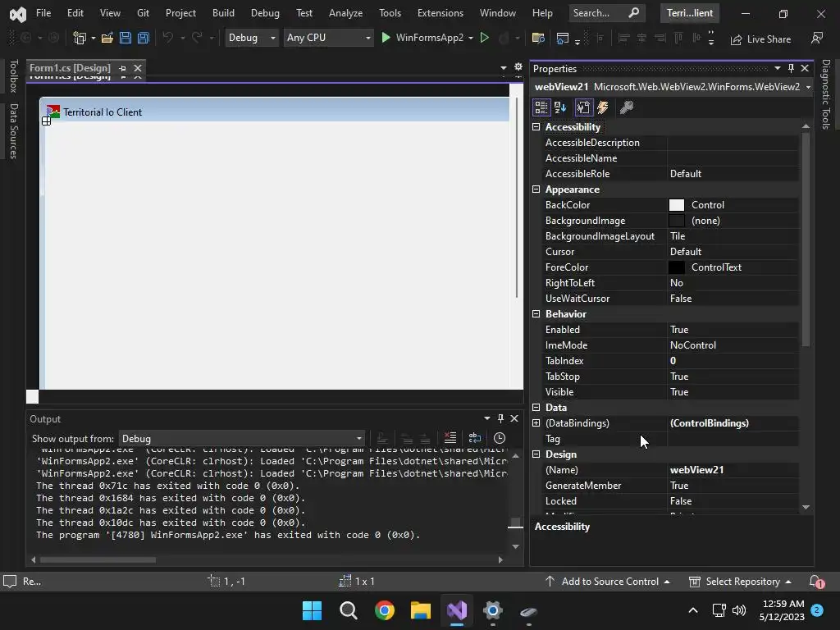The width and height of the screenshot is (840, 630).
Task: Open the Windows Start menu
Action: tap(312, 610)
